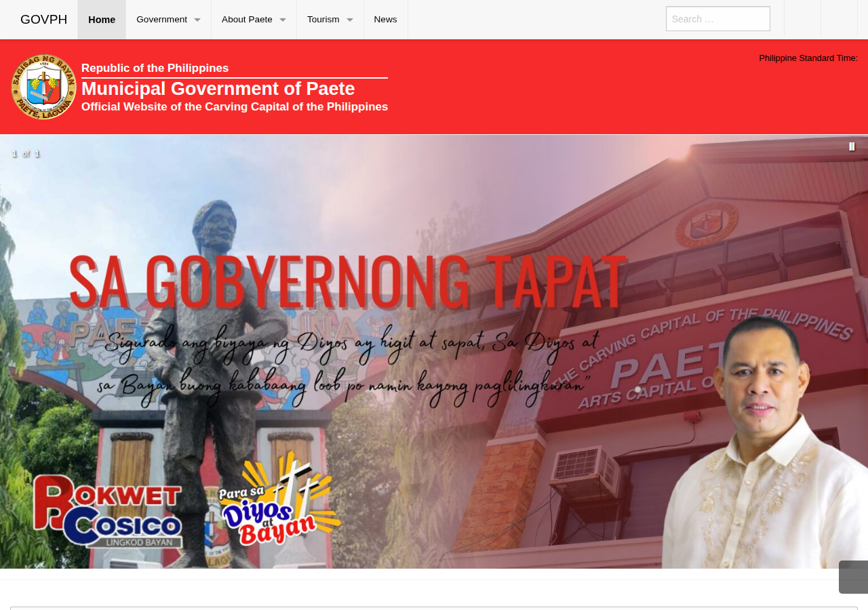Click the '1 of 1' slide counter
The width and height of the screenshot is (868, 610).
(x=26, y=154)
